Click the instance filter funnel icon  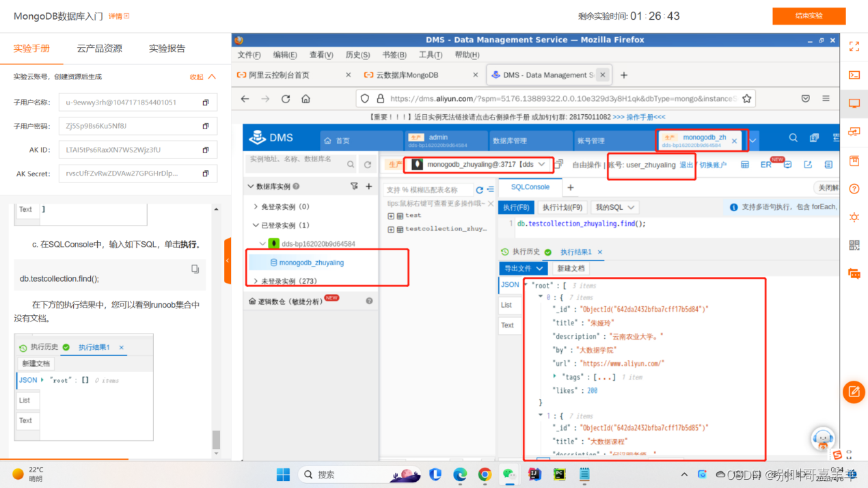click(x=354, y=186)
